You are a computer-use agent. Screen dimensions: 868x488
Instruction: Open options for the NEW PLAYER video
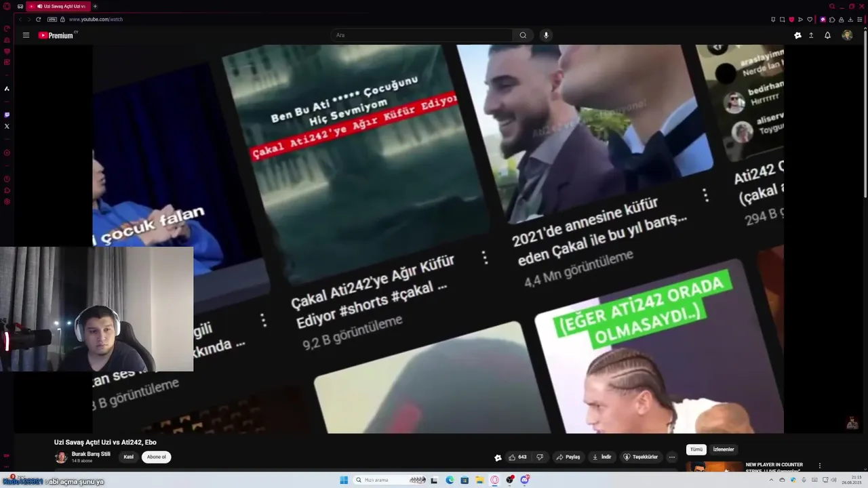click(820, 466)
